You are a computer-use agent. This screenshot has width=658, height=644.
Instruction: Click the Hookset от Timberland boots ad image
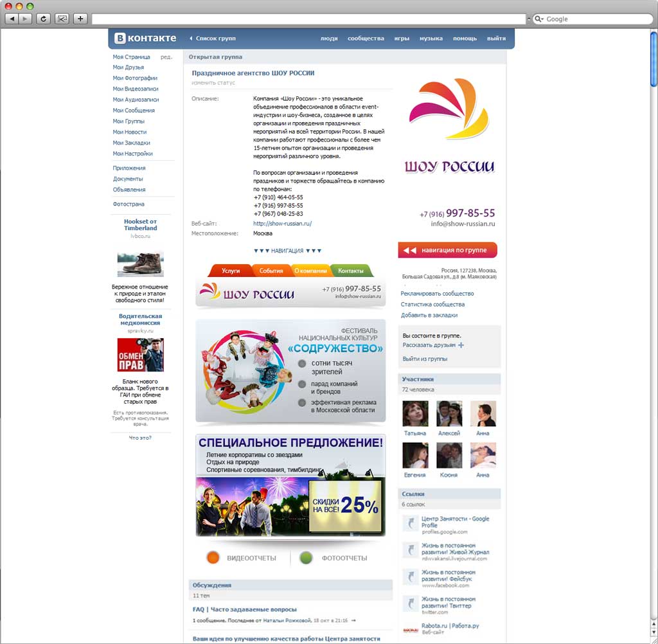[140, 264]
